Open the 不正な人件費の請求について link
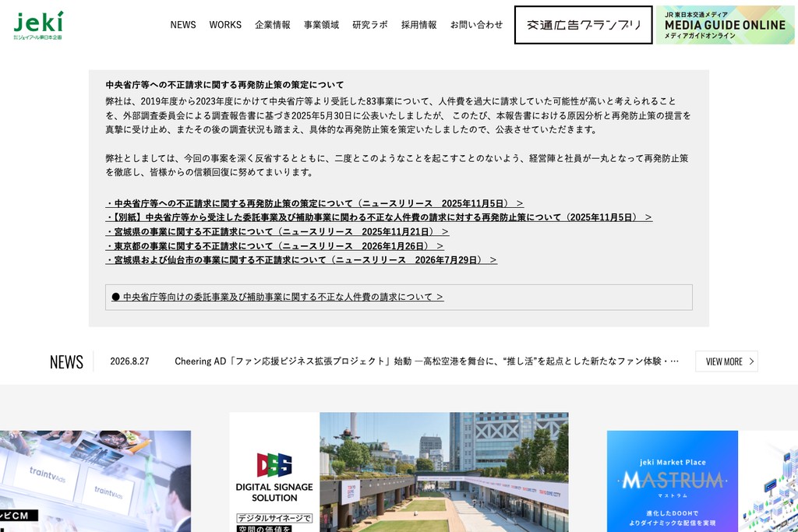The height and width of the screenshot is (532, 798). pyautogui.click(x=277, y=297)
